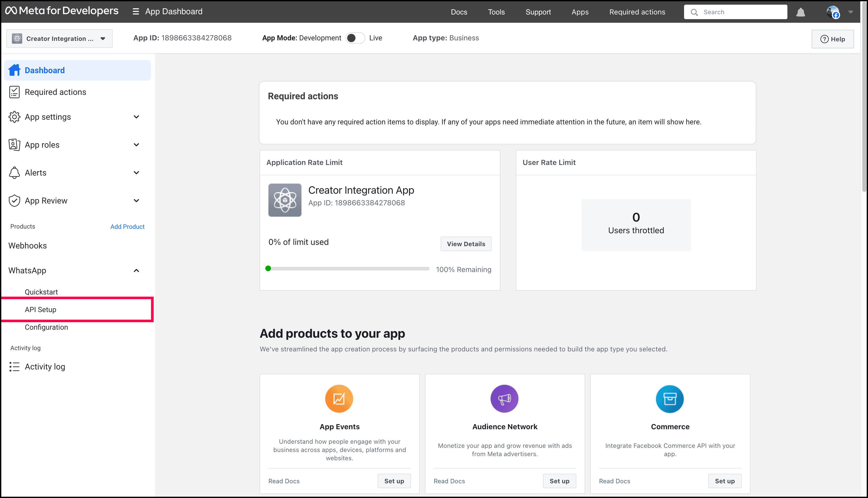
Task: Click the Dashboard home icon
Action: pos(14,70)
